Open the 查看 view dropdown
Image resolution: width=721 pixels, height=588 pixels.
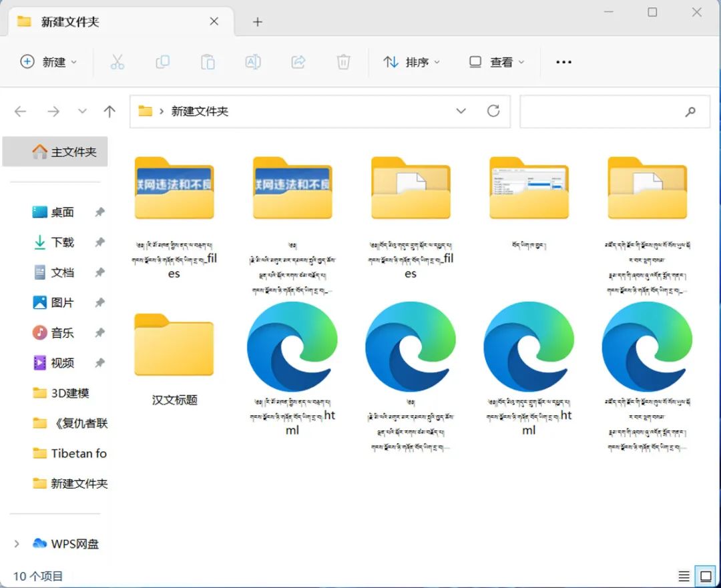pos(497,61)
